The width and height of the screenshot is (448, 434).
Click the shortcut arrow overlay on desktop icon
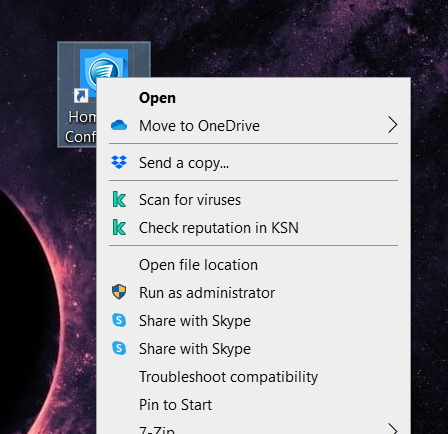point(81,96)
